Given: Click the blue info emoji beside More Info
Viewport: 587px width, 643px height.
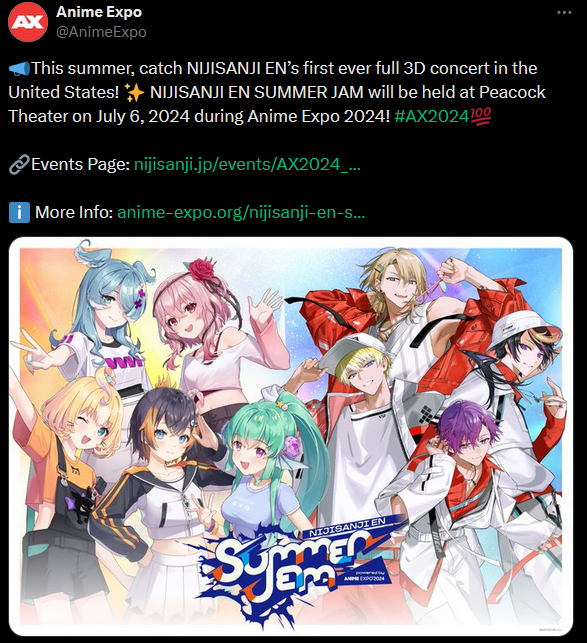Looking at the screenshot, I should click(x=19, y=213).
